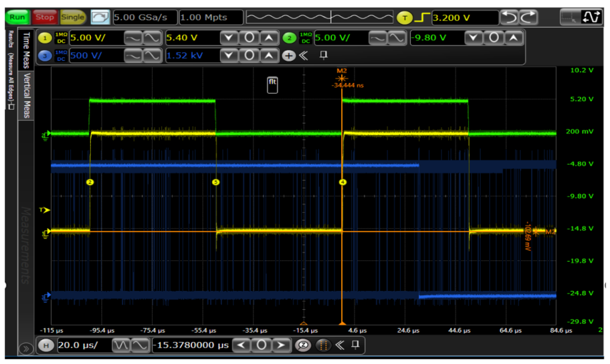
Task: Click the redo arrow icon
Action: tap(528, 17)
